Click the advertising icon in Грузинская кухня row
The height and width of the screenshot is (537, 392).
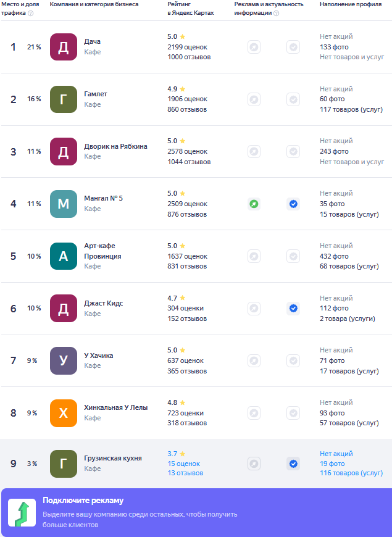click(x=254, y=464)
